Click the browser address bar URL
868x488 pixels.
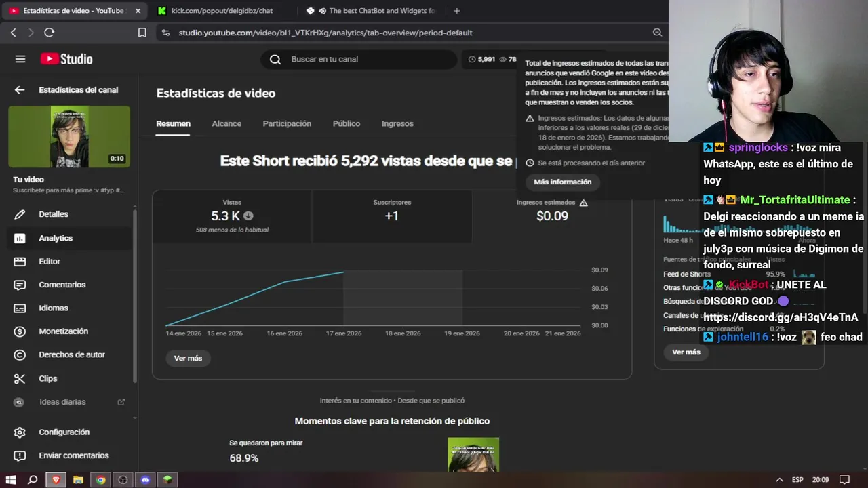click(325, 33)
